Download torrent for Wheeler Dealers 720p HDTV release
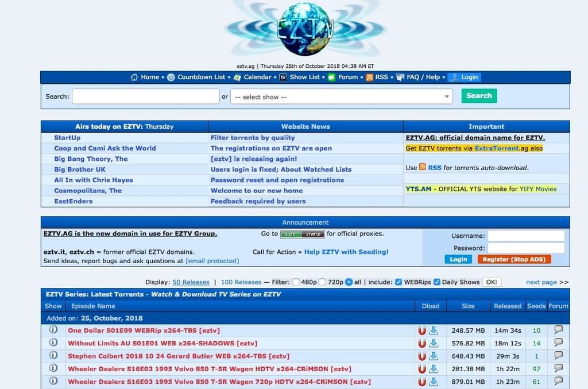Image resolution: width=588 pixels, height=389 pixels. coord(434,382)
